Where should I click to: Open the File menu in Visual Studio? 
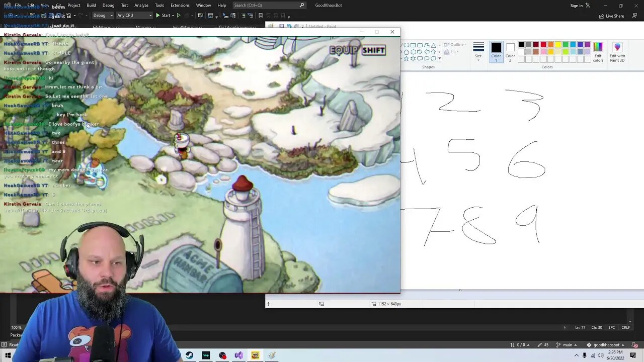[x=18, y=5]
